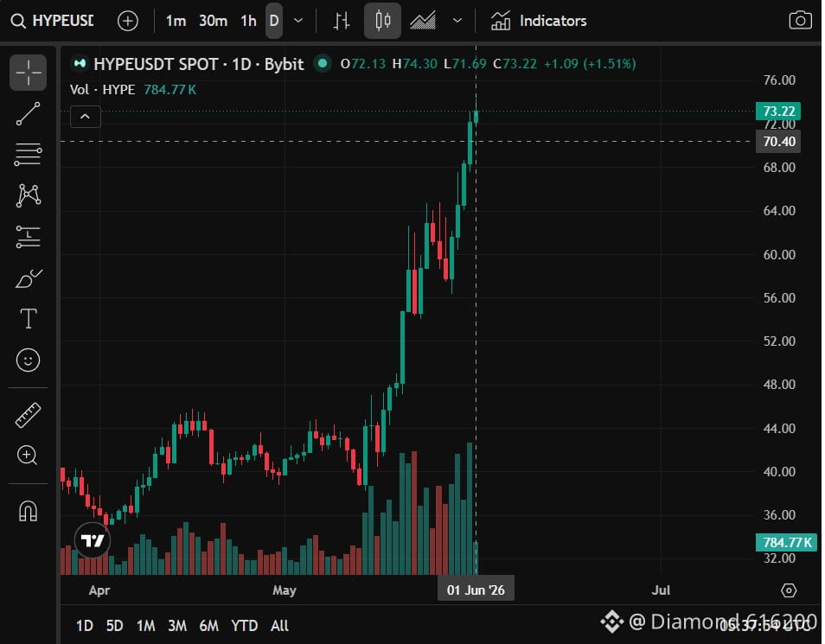Click the Jul label on time axis
825x644 pixels.
tap(661, 590)
